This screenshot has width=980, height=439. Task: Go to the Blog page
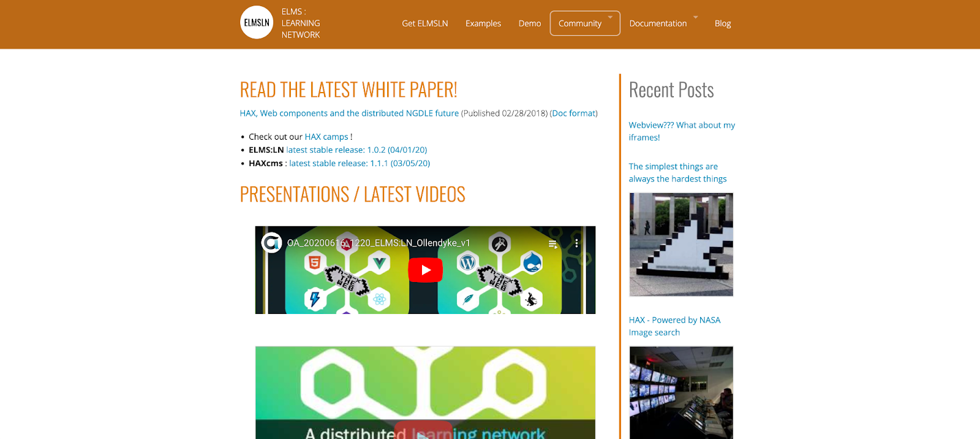click(x=723, y=23)
